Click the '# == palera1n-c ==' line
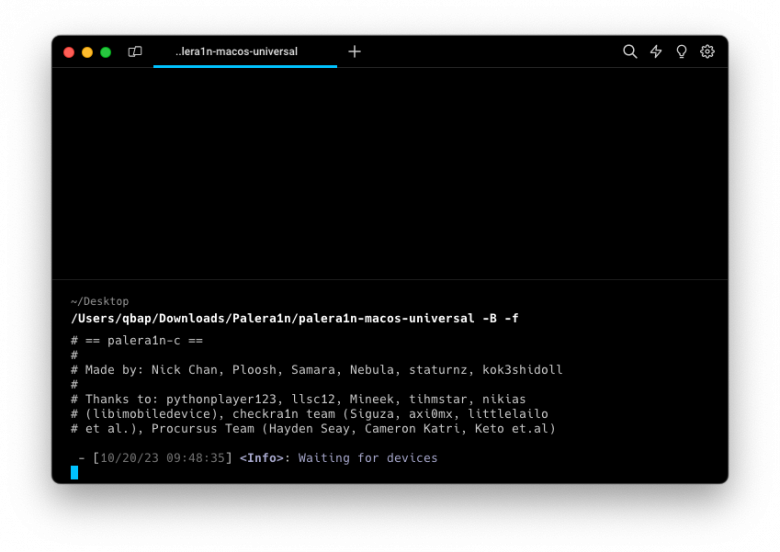 137,341
